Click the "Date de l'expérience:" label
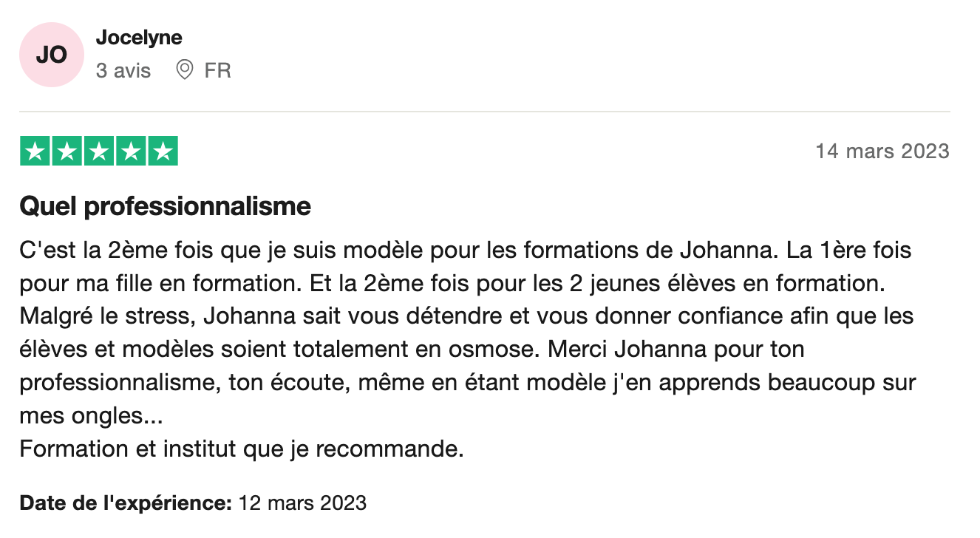This screenshot has width=980, height=538. tap(126, 503)
